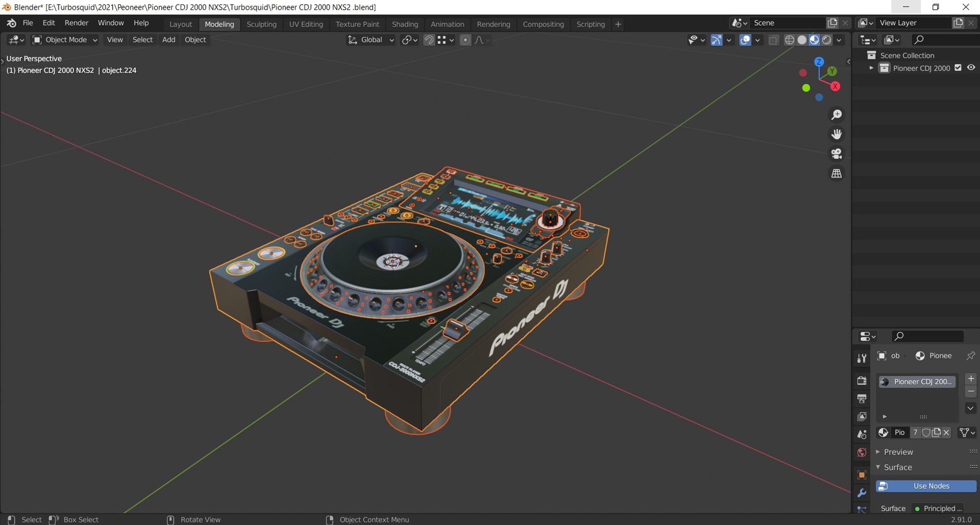Open the Scene properties tab
The height and width of the screenshot is (525, 980).
click(862, 435)
